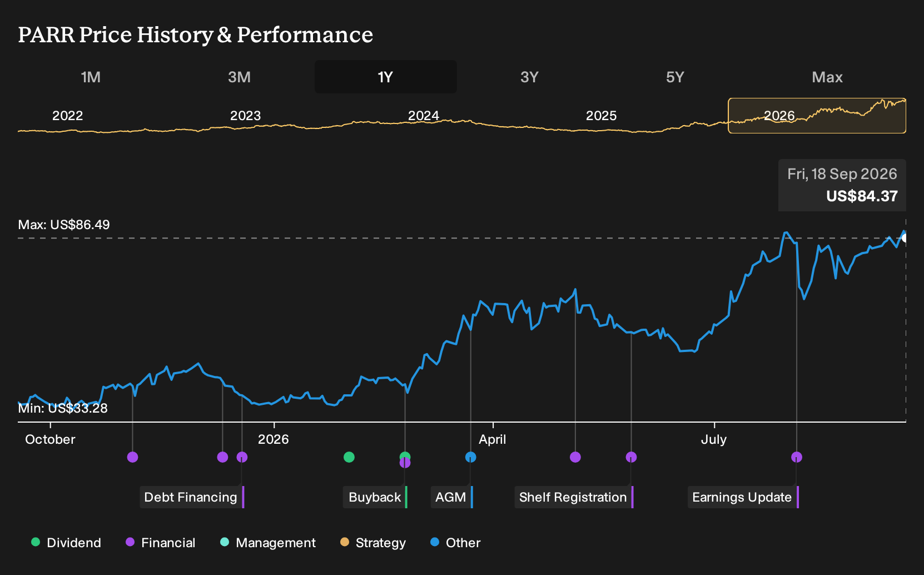The image size is (924, 575).
Task: Jump to 2023 in the overview timeline
Action: click(x=245, y=116)
